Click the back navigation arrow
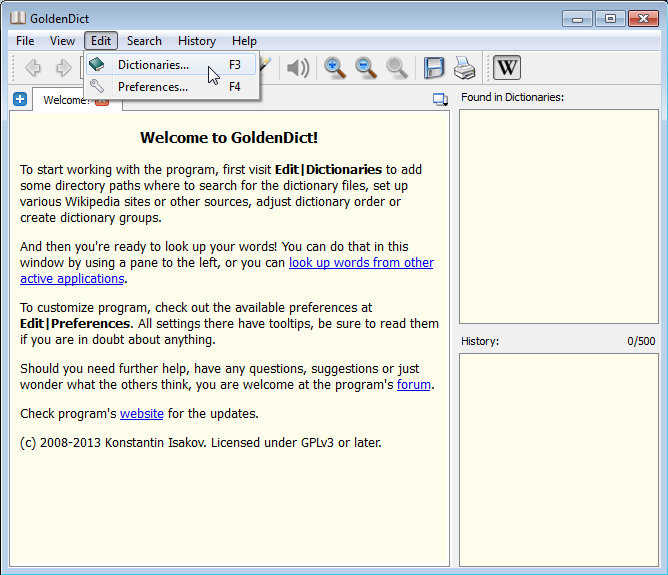Screen dimensions: 668x575 (x=33, y=68)
